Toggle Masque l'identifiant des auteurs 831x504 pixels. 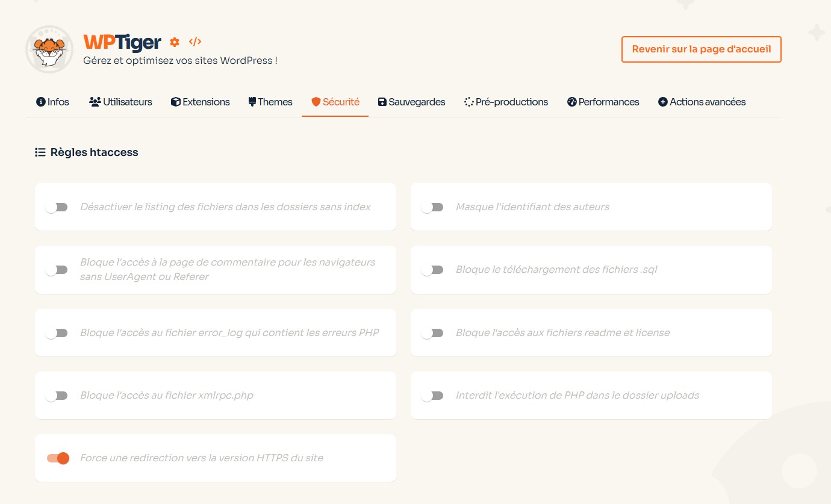tap(432, 207)
